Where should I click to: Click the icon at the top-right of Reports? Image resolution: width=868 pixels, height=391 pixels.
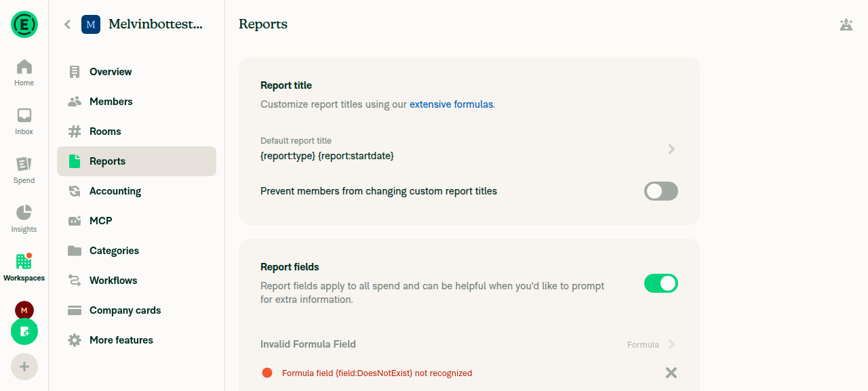846,24
